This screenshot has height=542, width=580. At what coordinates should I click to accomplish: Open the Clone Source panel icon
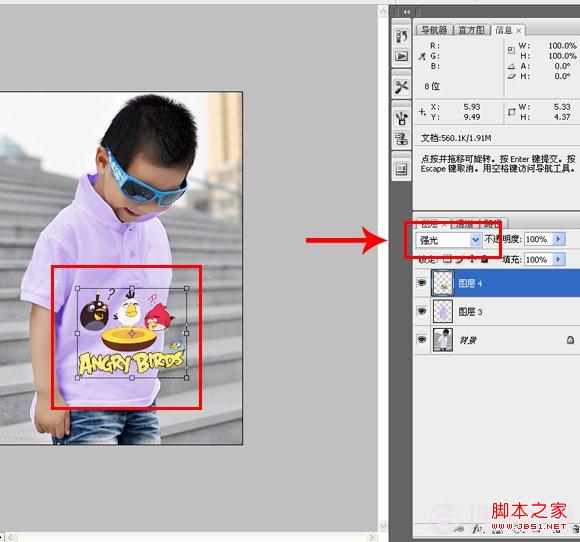coord(401,139)
